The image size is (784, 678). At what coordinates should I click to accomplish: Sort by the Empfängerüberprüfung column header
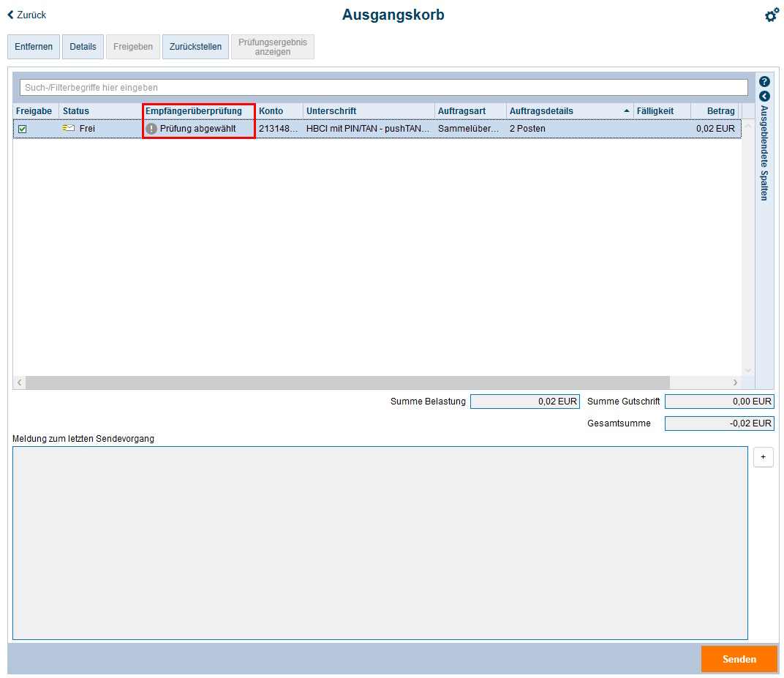click(x=194, y=111)
